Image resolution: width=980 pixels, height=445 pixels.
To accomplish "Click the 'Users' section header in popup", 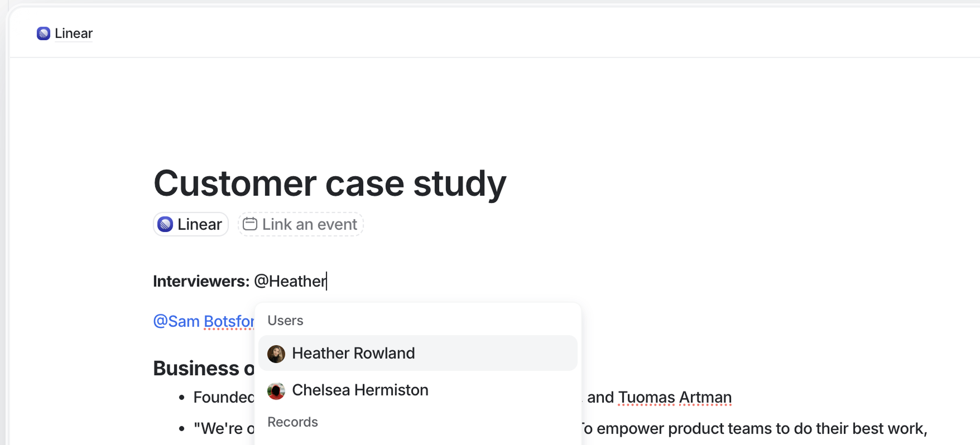I will tap(285, 320).
